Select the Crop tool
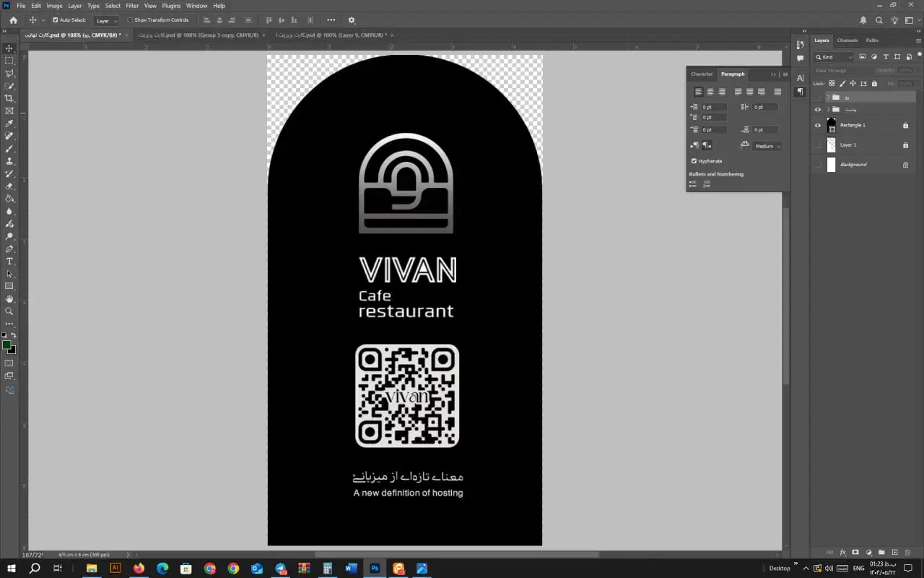Viewport: 924px width, 578px height. [x=9, y=98]
